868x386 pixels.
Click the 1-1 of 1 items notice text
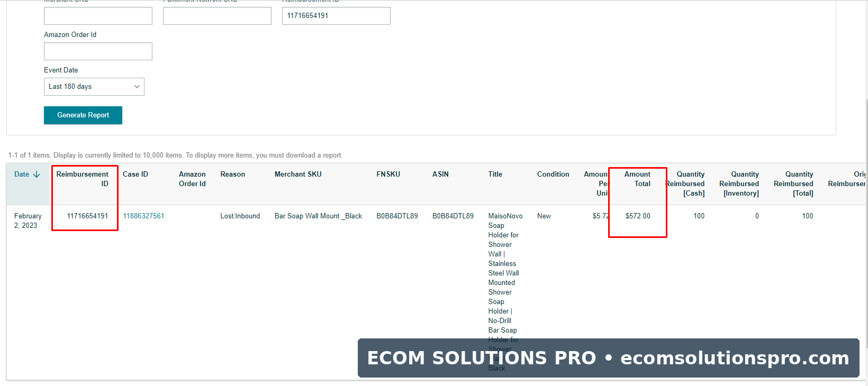175,155
